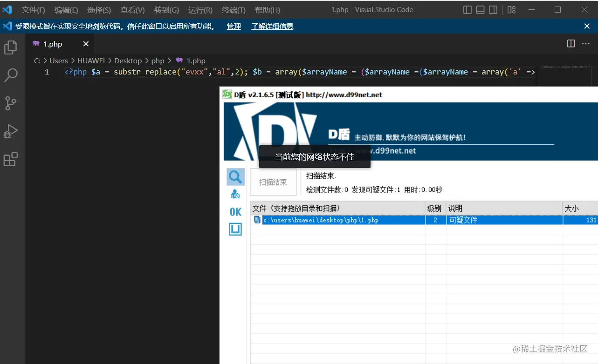Click the square icon below OK in D盾
This screenshot has width=598, height=364.
point(235,229)
